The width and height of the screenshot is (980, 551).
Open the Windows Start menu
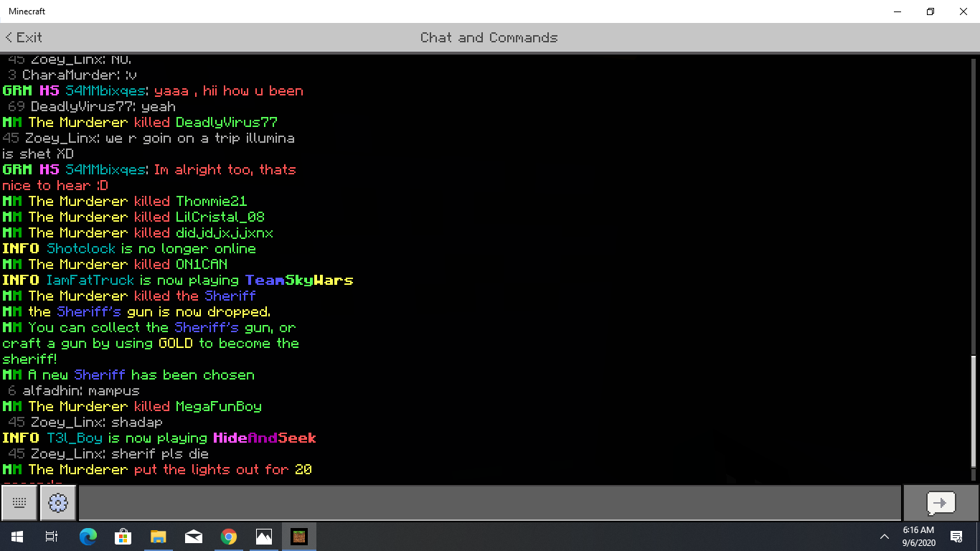click(17, 536)
